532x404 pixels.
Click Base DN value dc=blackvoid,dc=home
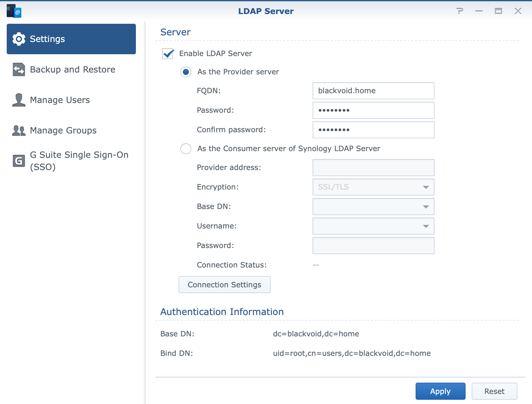316,334
